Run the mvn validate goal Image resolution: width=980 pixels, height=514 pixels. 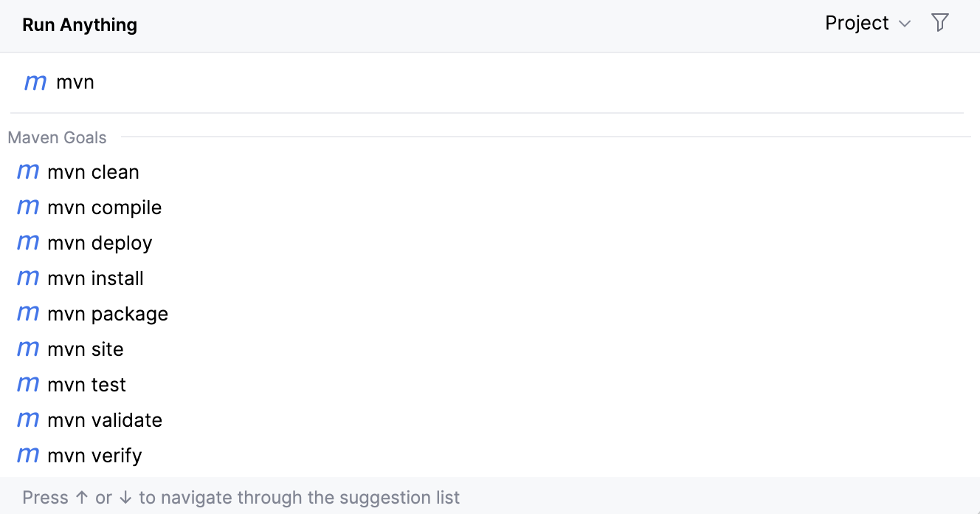point(104,419)
